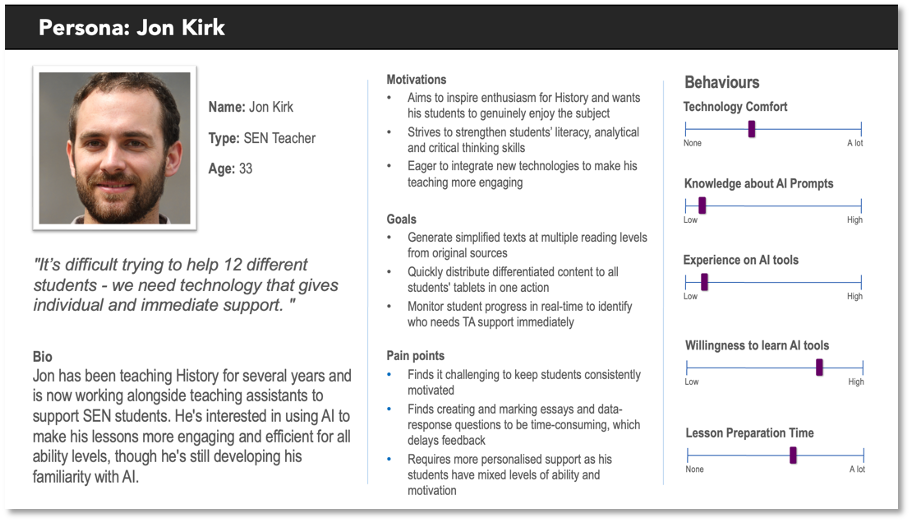The width and height of the screenshot is (912, 522).
Task: Click the 'Generate simplified texts' goal bullet
Action: coord(526,245)
